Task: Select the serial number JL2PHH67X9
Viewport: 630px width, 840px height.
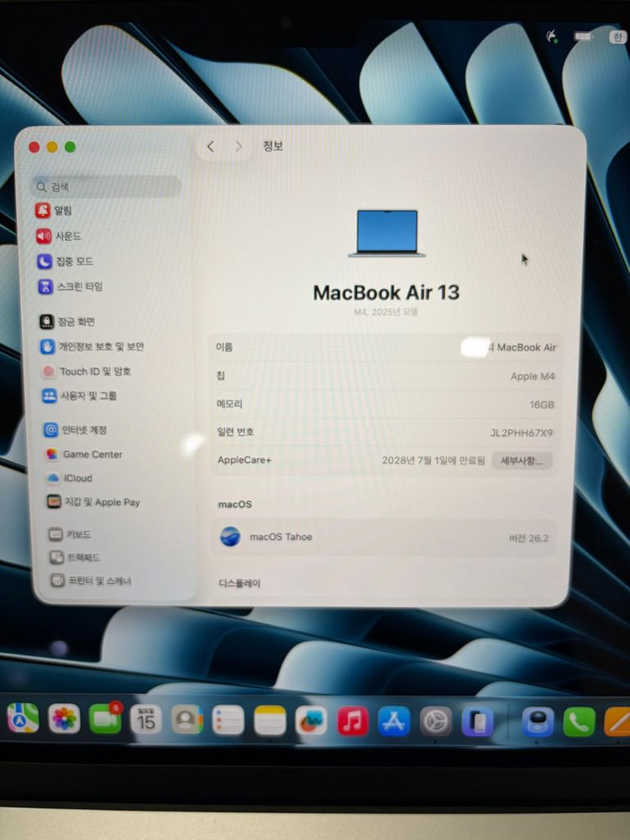Action: (x=522, y=433)
